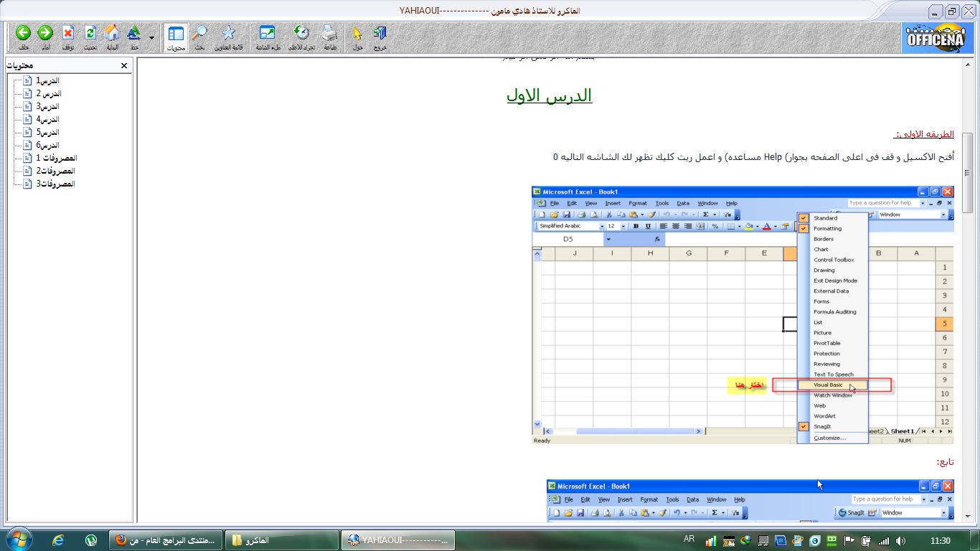Viewport: 980px width, 551px height.
Task: Restore the window with the title bar restore button
Action: (x=951, y=11)
